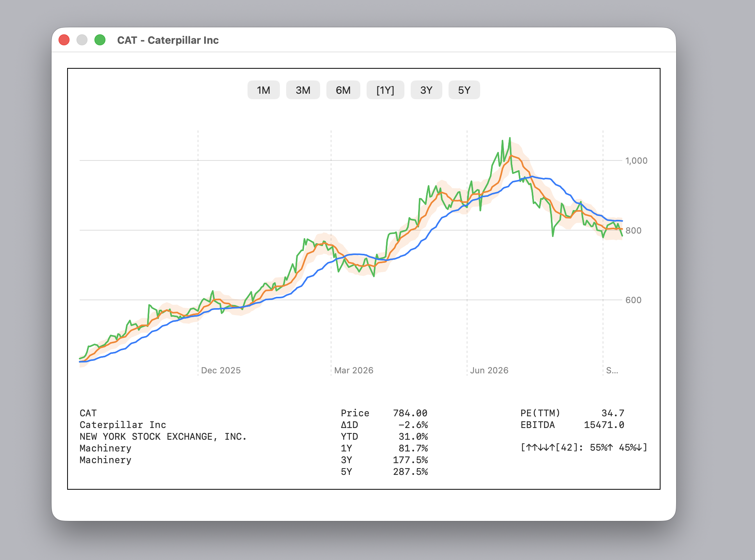755x560 pixels.
Task: Minimize the Caterpillar window
Action: click(82, 40)
